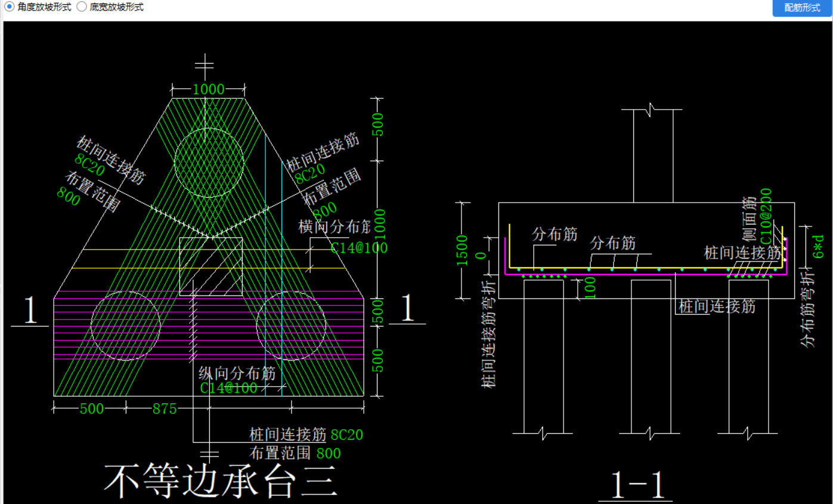The image size is (833, 504).
Task: Click the 1-1 section title
Action: tap(638, 485)
